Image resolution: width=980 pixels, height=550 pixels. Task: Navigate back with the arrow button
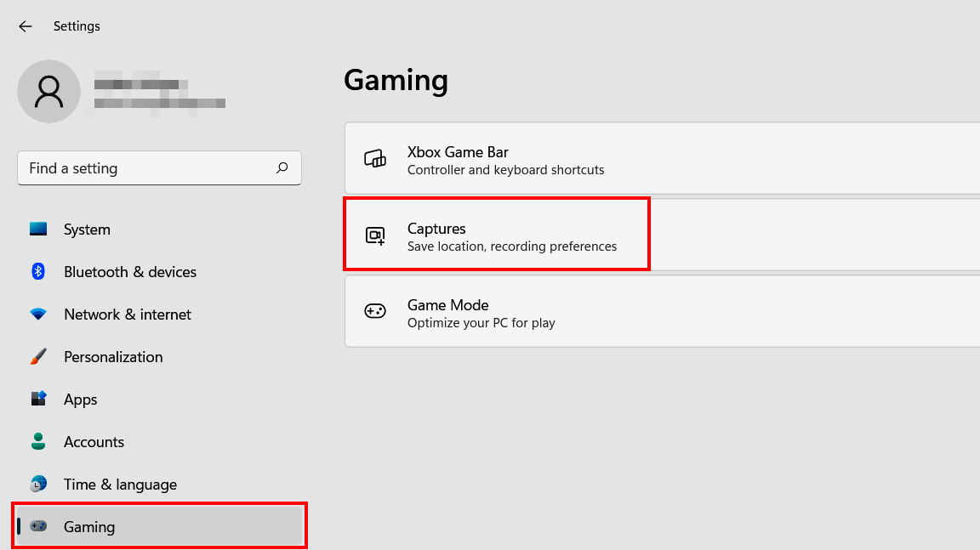coord(25,26)
